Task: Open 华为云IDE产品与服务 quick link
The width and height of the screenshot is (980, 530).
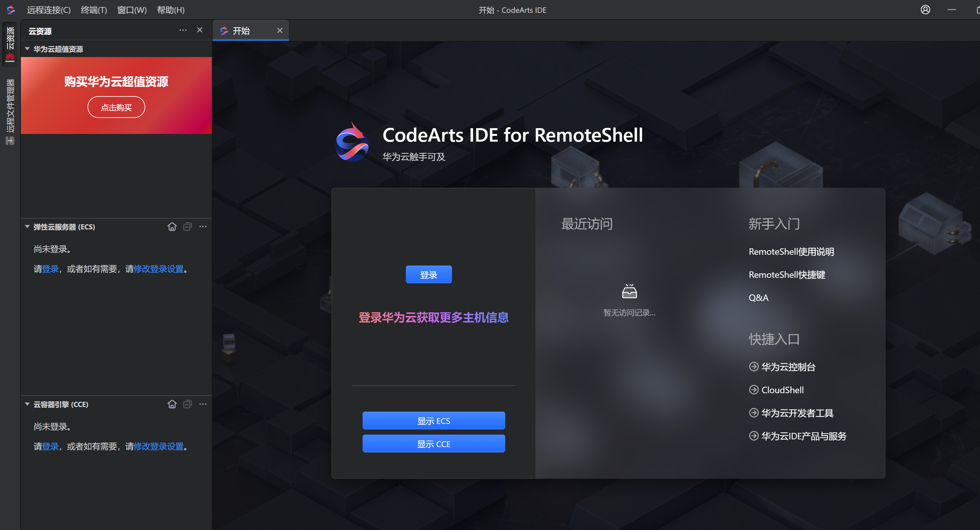Action: point(804,436)
